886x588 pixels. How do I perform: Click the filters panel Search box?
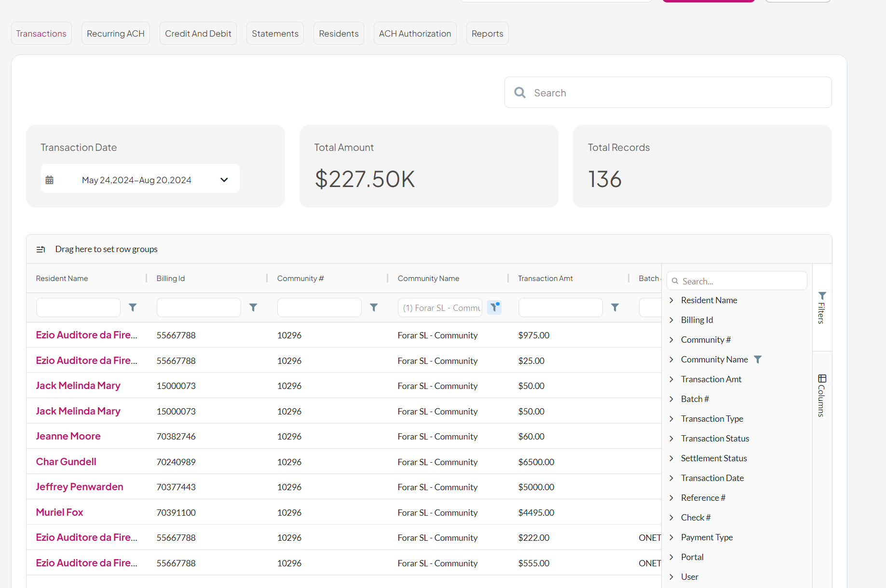(736, 281)
